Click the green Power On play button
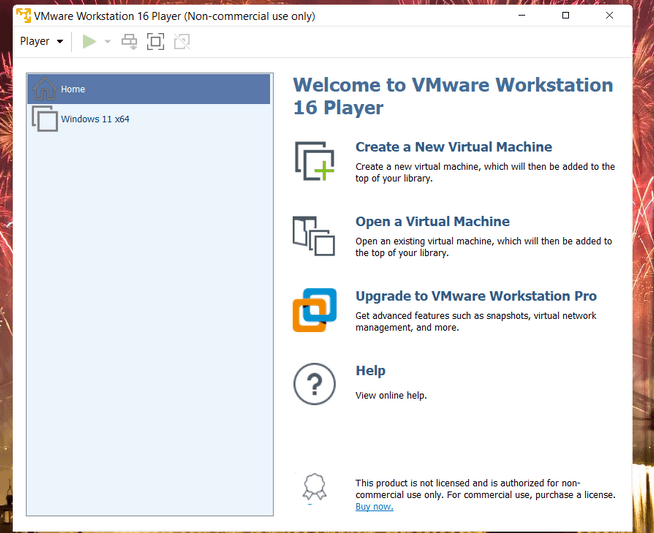Image resolution: width=654 pixels, height=533 pixels. [89, 41]
